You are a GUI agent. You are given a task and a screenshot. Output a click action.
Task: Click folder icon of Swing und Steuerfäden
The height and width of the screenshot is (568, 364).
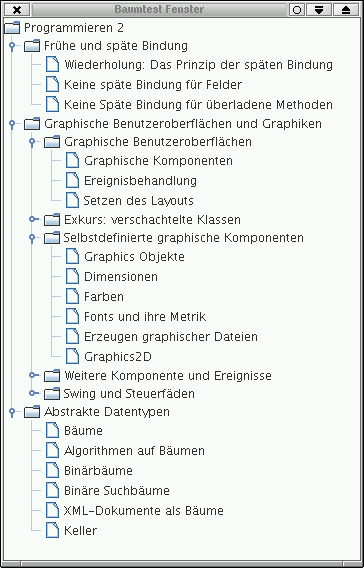click(52, 394)
